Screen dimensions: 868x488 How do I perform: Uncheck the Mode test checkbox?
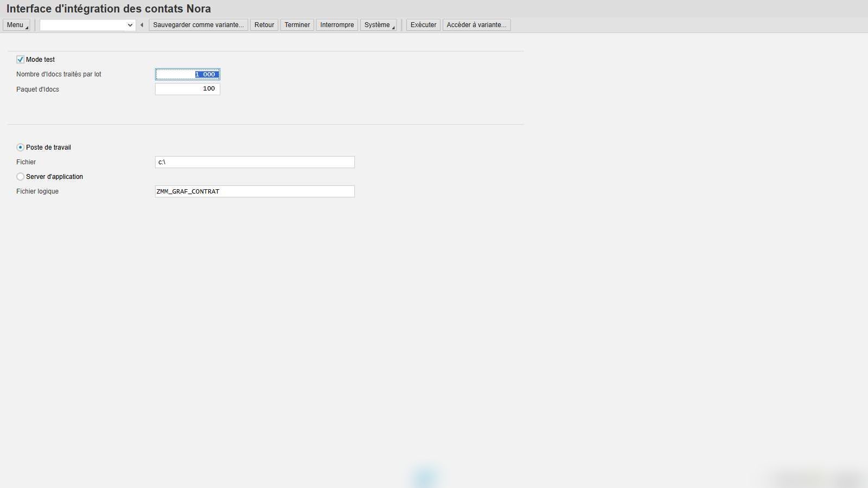pos(20,60)
